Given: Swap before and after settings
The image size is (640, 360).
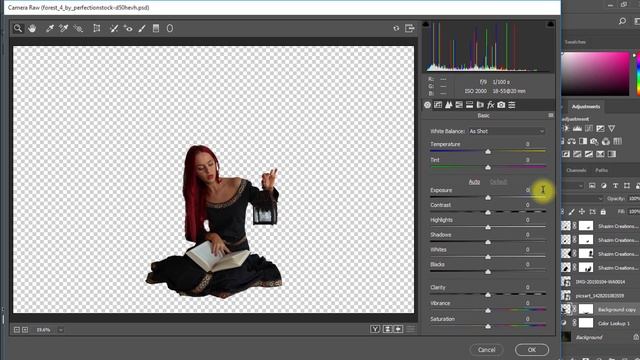Looking at the screenshot, I should click(x=387, y=329).
